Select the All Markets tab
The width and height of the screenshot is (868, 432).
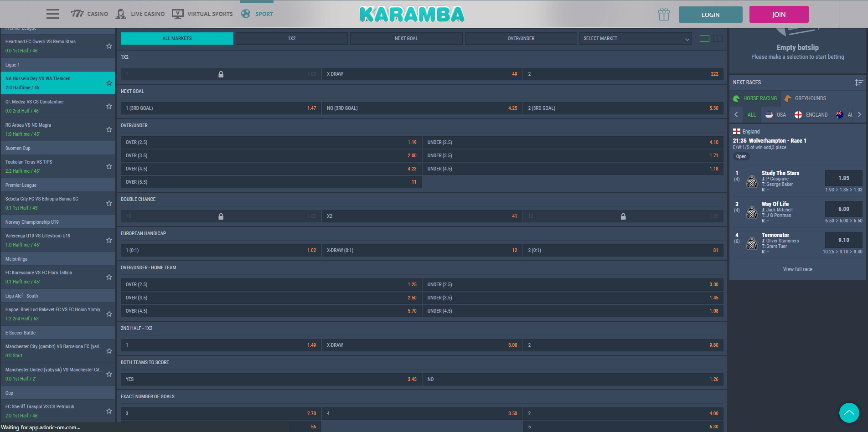point(177,38)
